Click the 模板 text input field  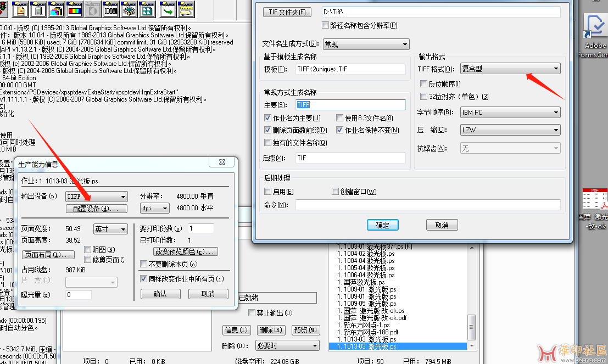[350, 69]
